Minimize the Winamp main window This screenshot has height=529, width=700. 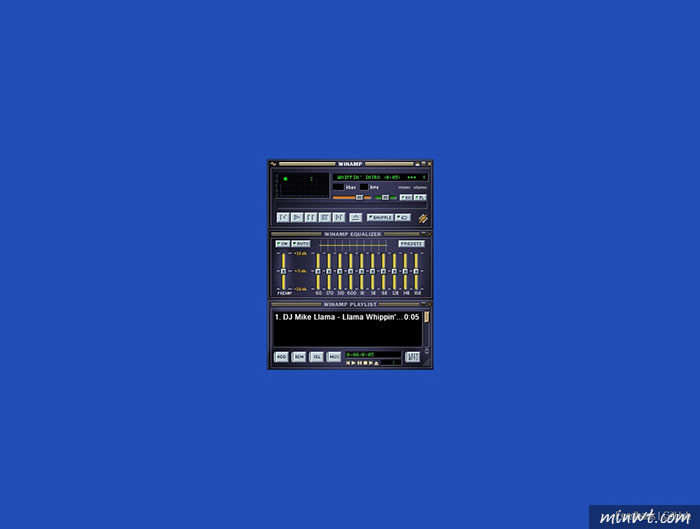tap(417, 164)
